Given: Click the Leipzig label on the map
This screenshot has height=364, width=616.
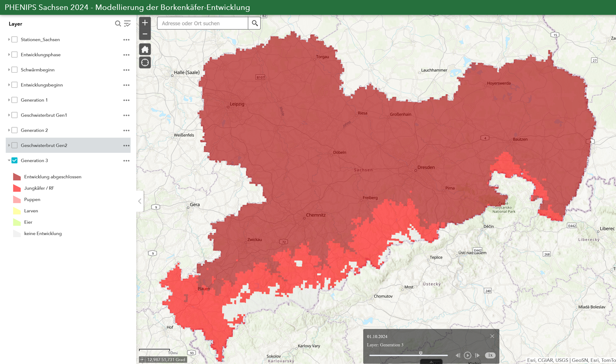Looking at the screenshot, I should click(x=237, y=104).
